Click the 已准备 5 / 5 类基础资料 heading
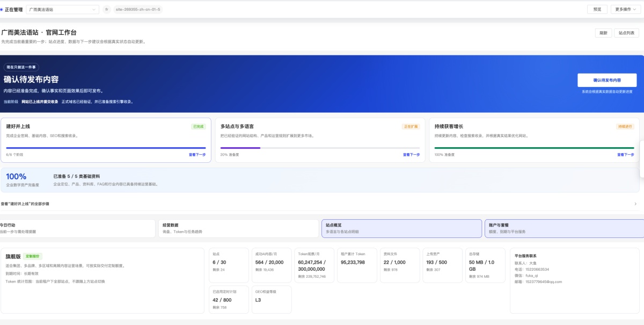The image size is (644, 325). tap(77, 176)
